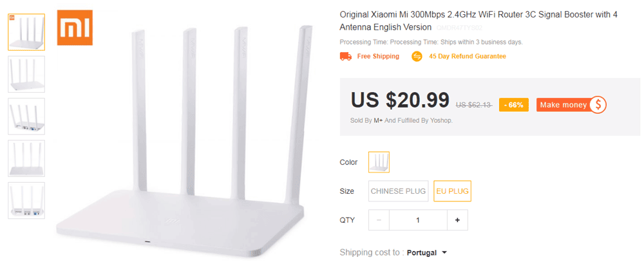
Task: Click the orange Mi brand logo
Action: 75,27
